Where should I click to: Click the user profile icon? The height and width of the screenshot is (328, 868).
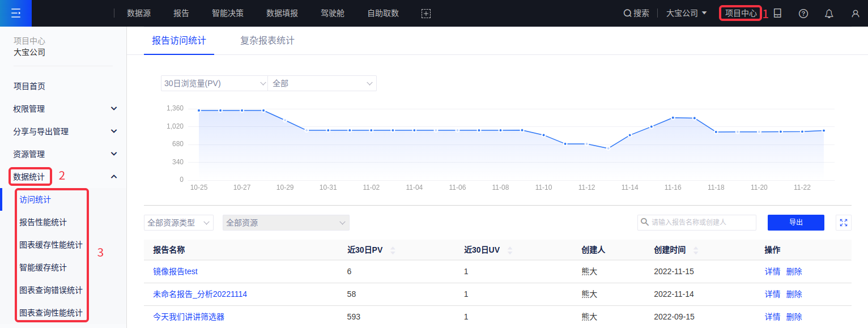click(x=855, y=14)
